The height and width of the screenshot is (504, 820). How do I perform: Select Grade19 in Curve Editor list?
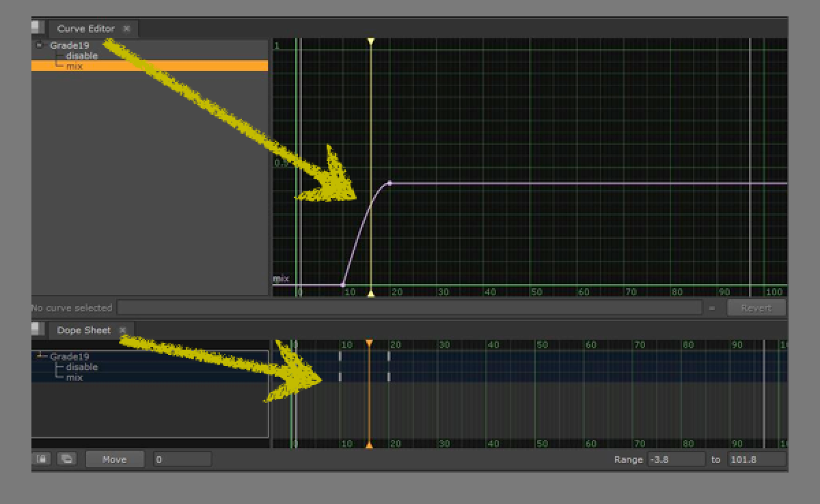pyautogui.click(x=69, y=45)
